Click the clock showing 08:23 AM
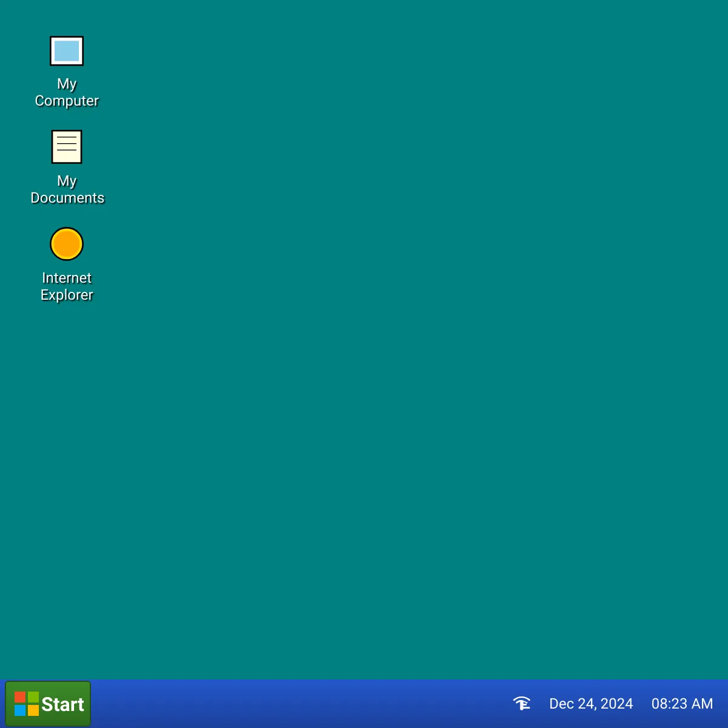728x728 pixels. (682, 704)
